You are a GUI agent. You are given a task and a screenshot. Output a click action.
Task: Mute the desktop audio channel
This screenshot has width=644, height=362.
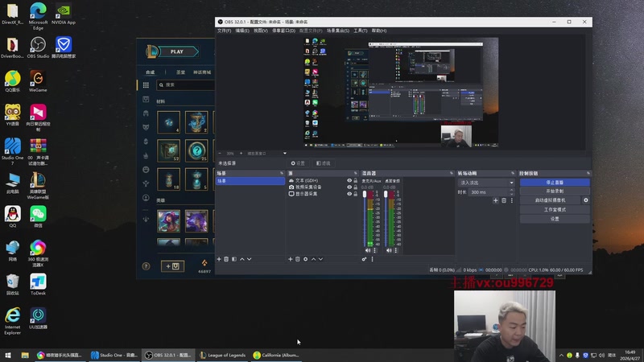click(389, 250)
